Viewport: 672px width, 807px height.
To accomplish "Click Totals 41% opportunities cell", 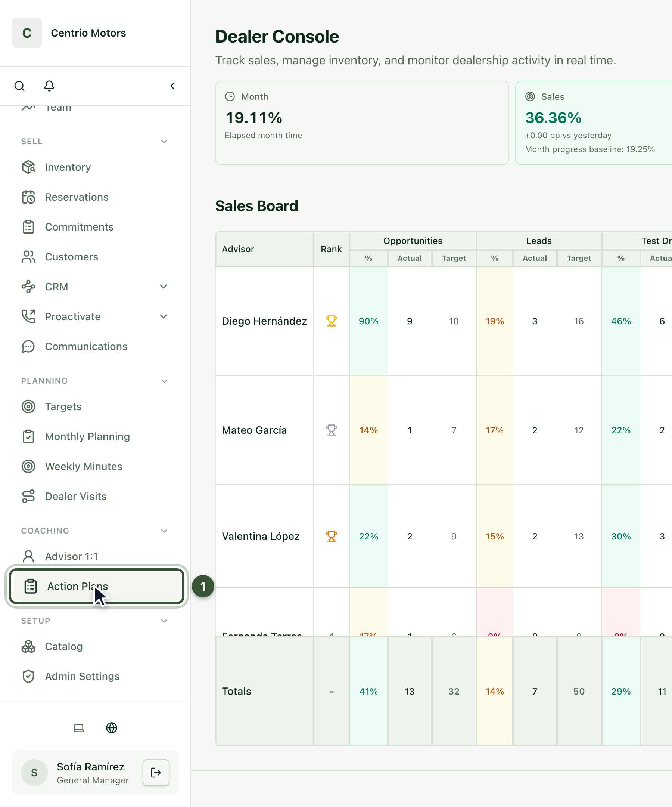I will [368, 691].
